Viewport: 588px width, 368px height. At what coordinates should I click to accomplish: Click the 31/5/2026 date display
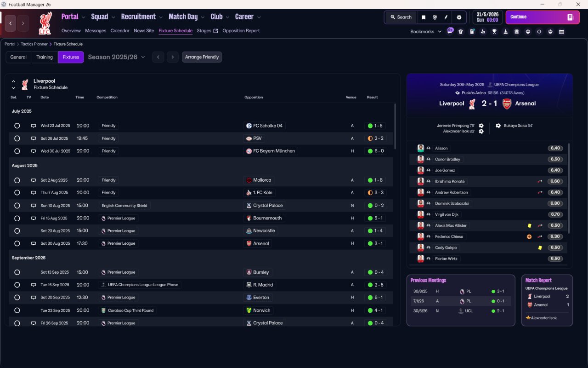pos(487,17)
